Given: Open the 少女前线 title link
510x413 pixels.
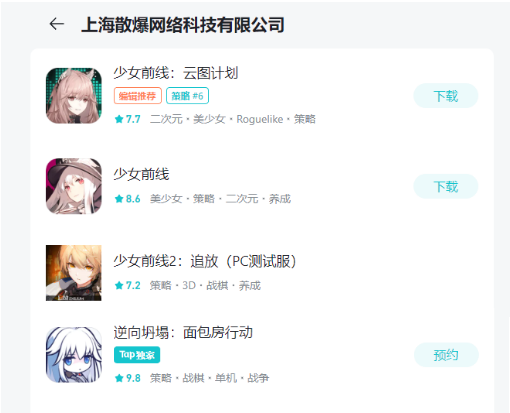Looking at the screenshot, I should pyautogui.click(x=141, y=174).
